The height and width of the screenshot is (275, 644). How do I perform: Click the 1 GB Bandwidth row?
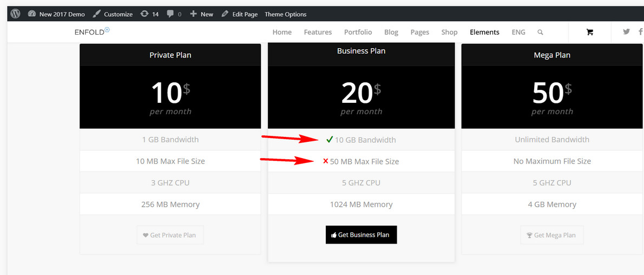pyautogui.click(x=170, y=139)
